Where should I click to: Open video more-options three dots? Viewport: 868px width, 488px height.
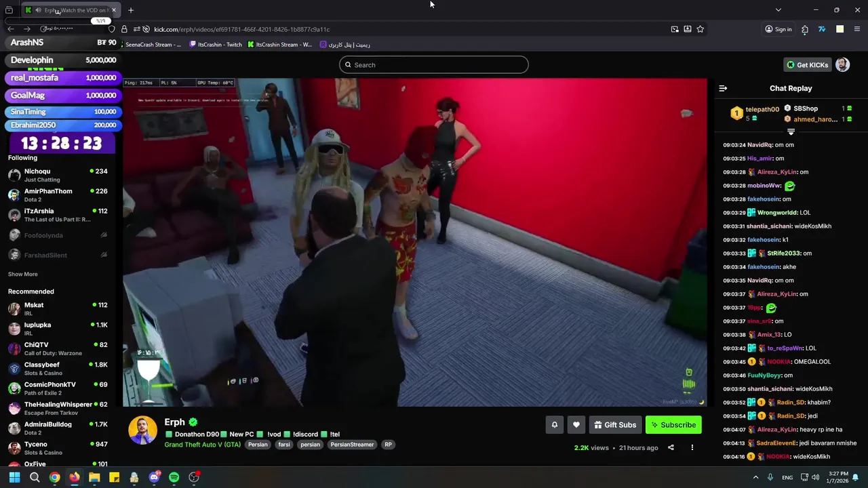tap(692, 447)
